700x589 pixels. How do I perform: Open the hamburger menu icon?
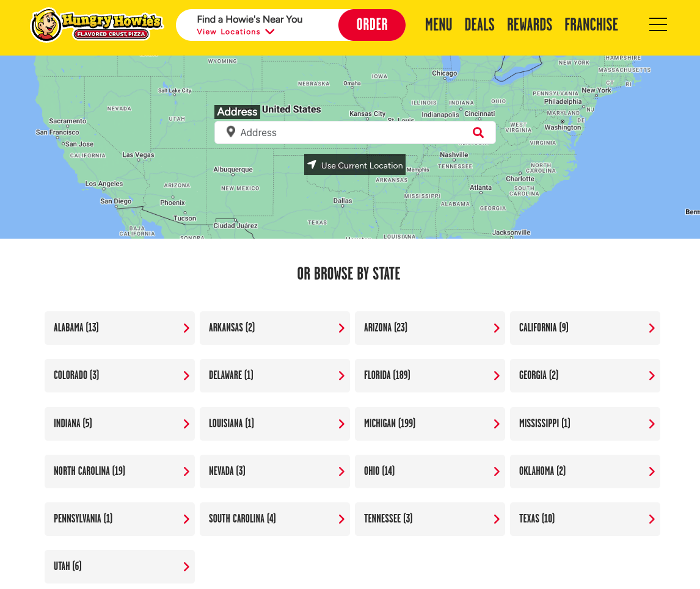point(658,24)
